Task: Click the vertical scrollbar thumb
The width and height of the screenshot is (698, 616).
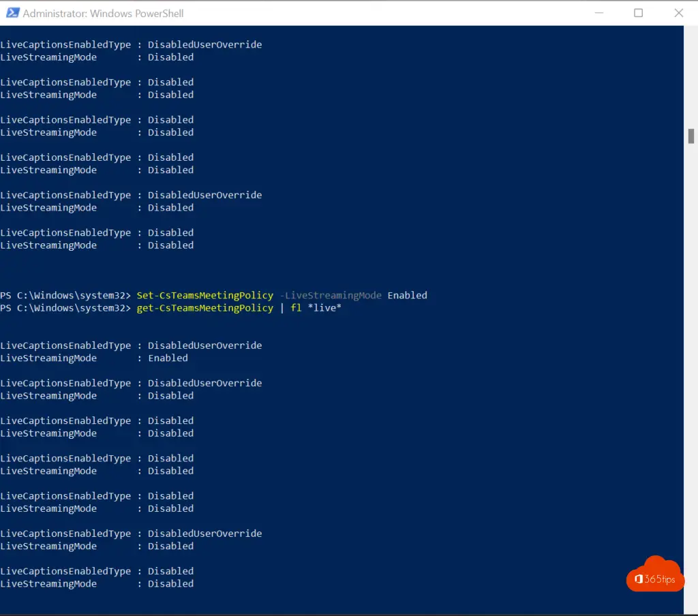Action: [x=691, y=136]
